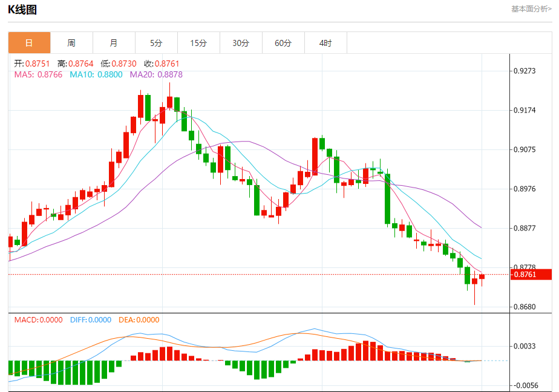Screen dimensions: 559x392
Task: Click the MA5 indicator label
Action: tap(38, 74)
